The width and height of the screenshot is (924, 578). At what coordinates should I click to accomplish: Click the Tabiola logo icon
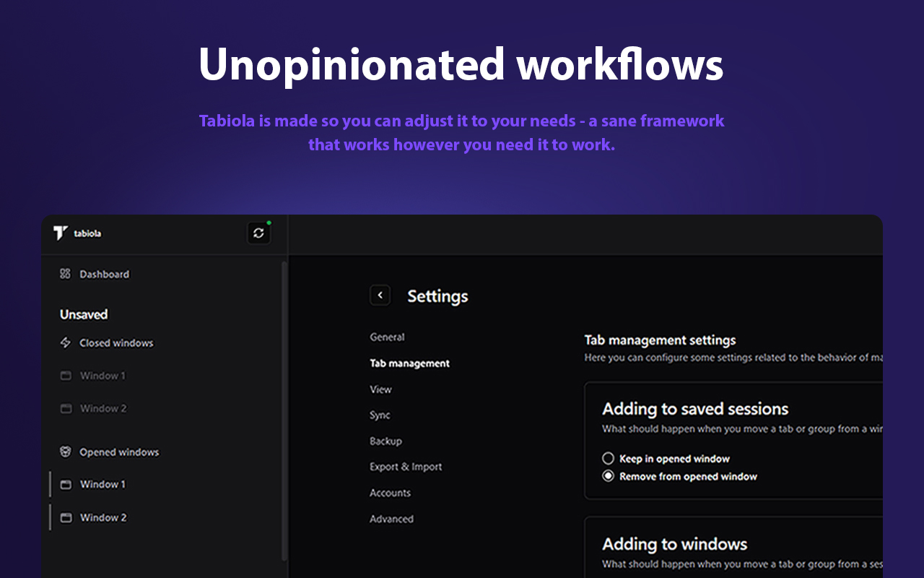tap(61, 233)
